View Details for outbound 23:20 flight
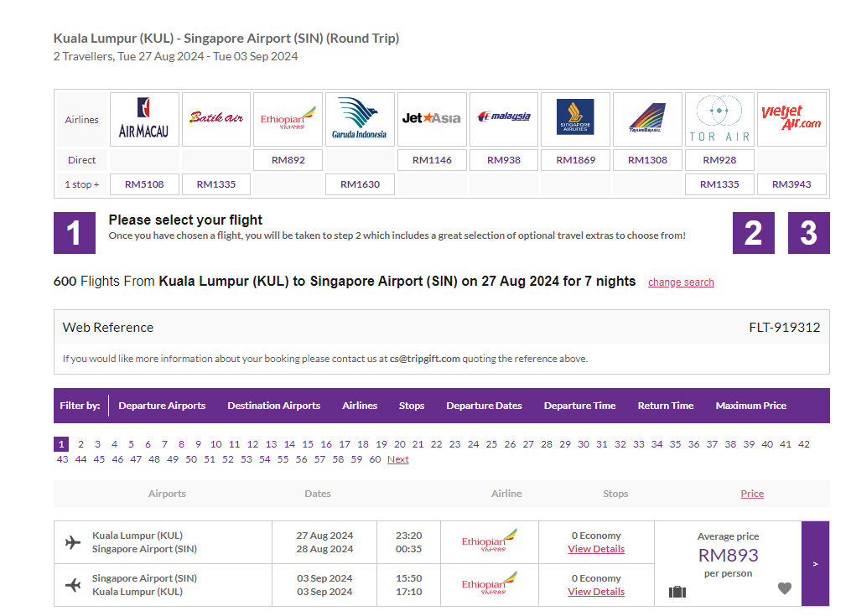 596,549
